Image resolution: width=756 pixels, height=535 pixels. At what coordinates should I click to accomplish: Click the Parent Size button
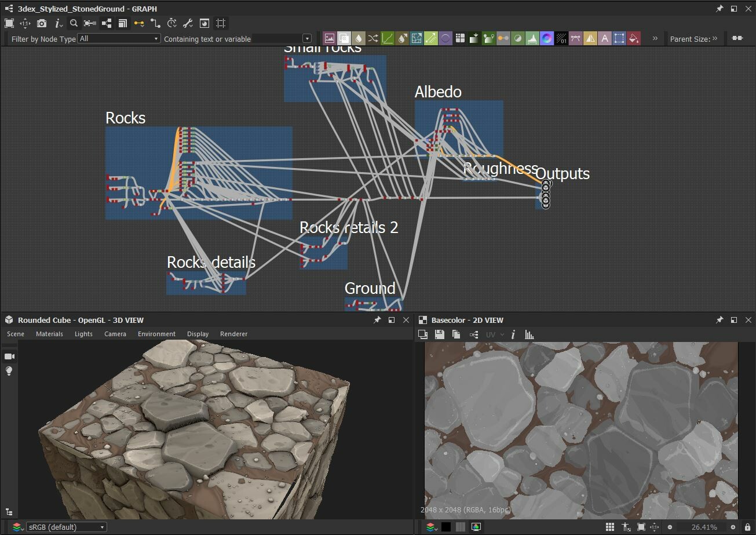click(693, 38)
